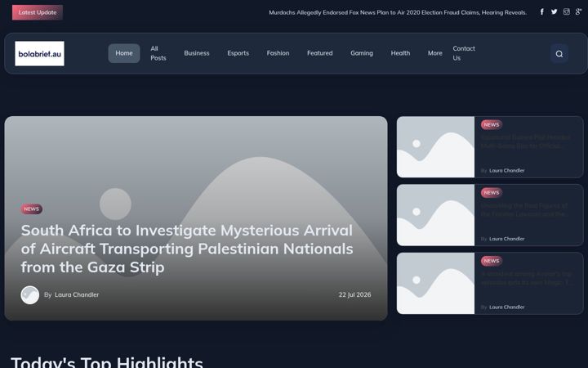Go to the Esports section

[x=238, y=53]
